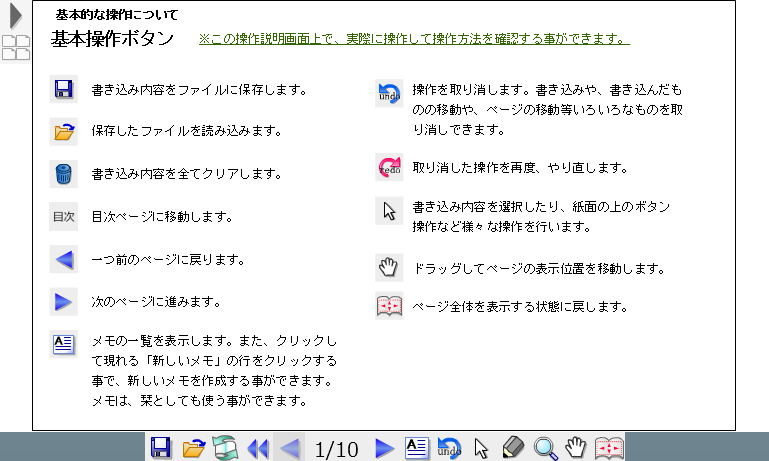The image size is (769, 461).
Task: Click the text 次のページに進みます
Action: tap(156, 302)
